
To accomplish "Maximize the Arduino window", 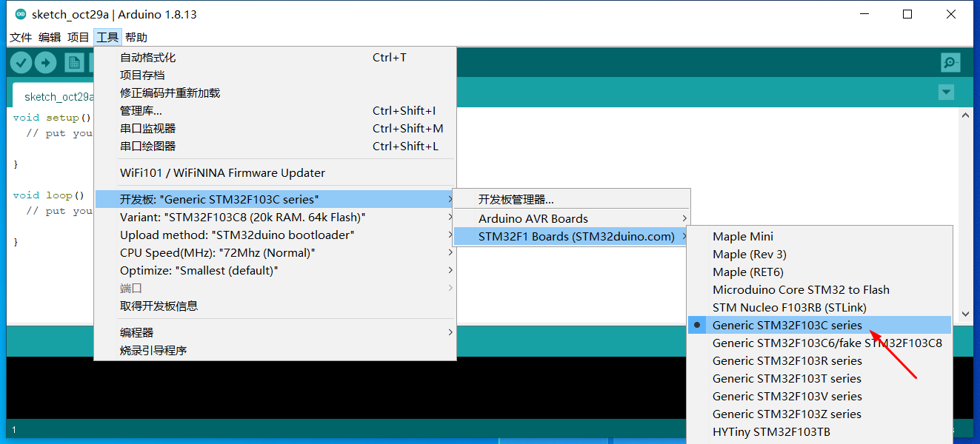I will (907, 14).
